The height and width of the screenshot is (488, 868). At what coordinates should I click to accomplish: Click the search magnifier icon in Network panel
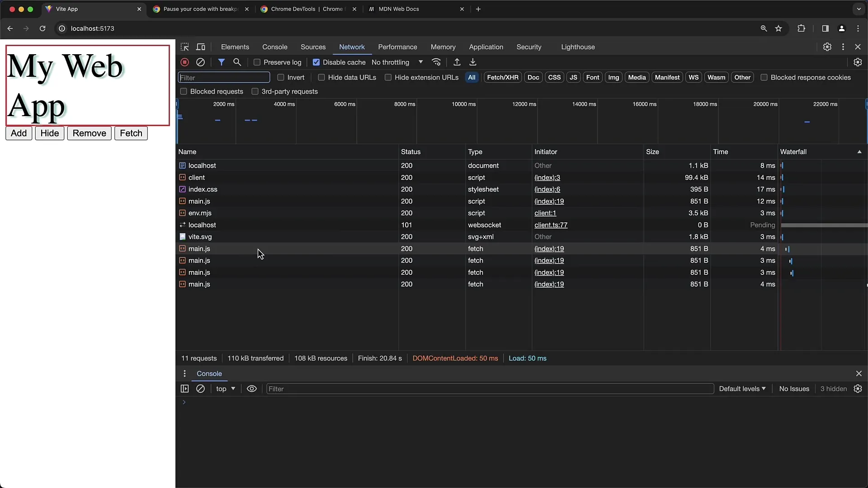click(237, 62)
